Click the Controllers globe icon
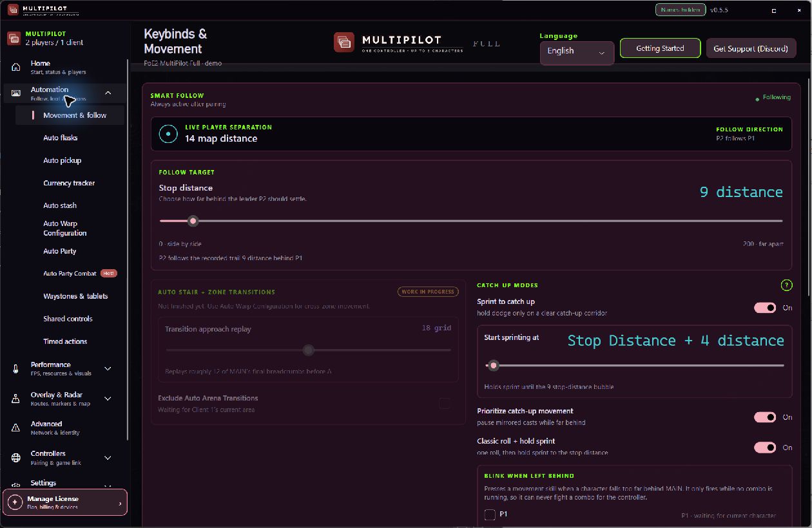Image resolution: width=812 pixels, height=528 pixels. coord(16,458)
